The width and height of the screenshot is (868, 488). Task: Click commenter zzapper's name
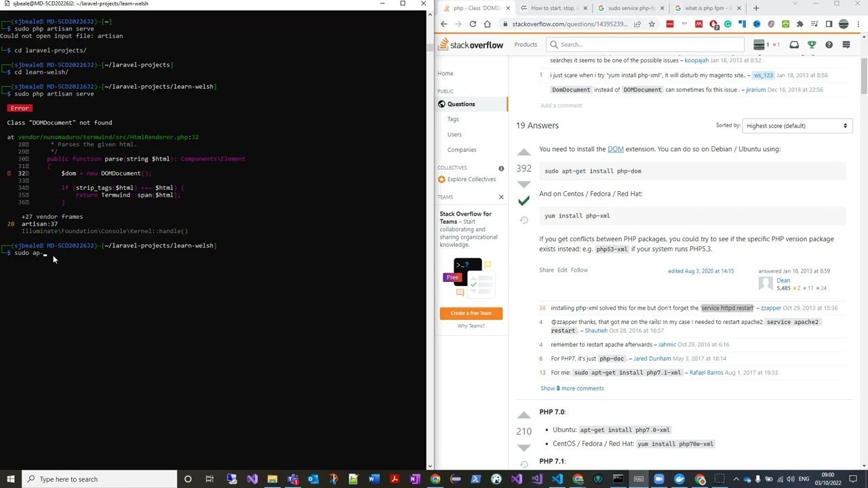pos(770,308)
